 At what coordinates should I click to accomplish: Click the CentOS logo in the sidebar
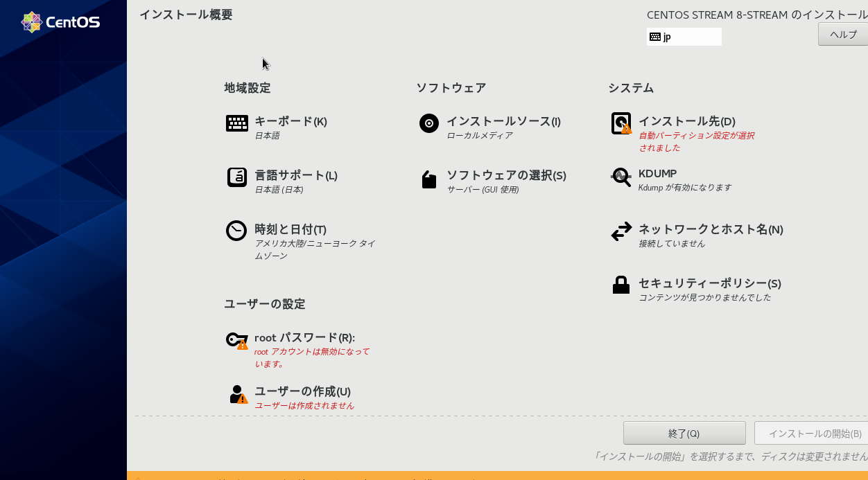(x=60, y=21)
